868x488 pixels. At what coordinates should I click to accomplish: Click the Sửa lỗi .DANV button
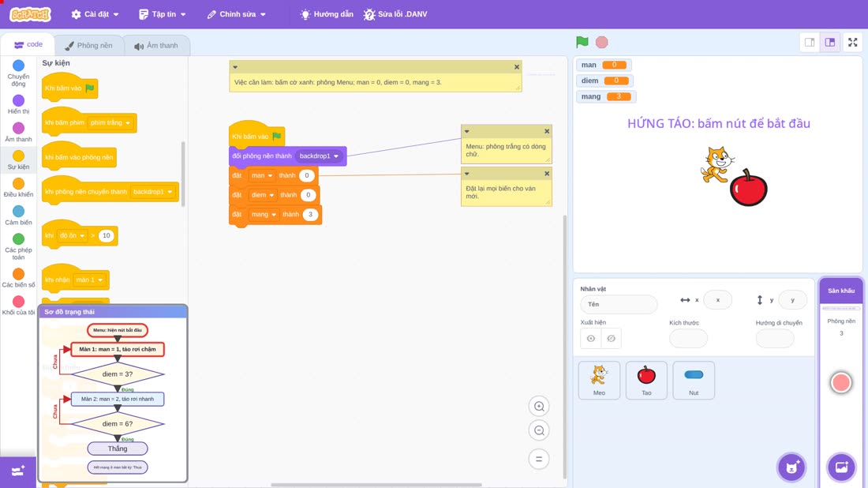(395, 14)
